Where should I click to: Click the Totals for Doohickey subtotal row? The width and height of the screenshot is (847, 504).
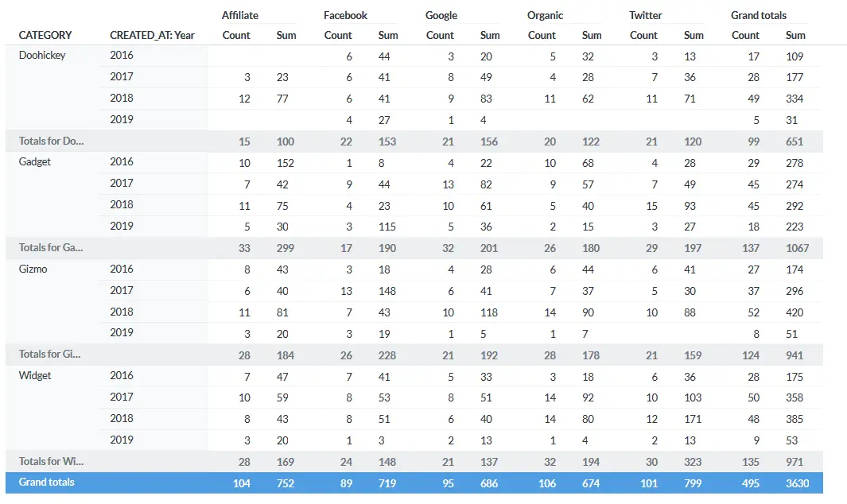click(414, 141)
